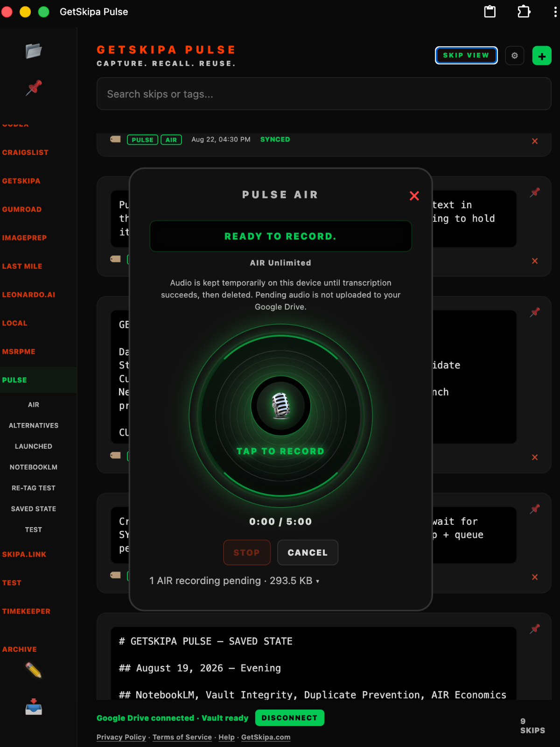Select top-level Test tag in sidebar

coord(12,583)
